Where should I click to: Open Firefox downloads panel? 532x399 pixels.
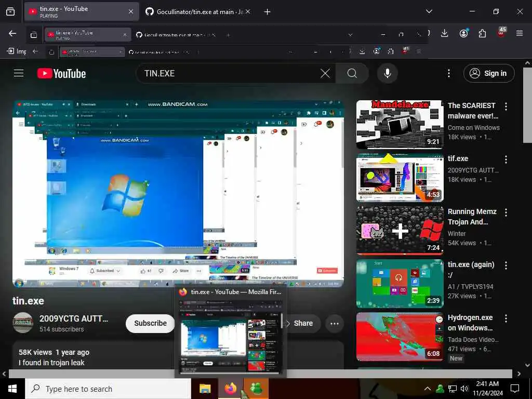445,33
